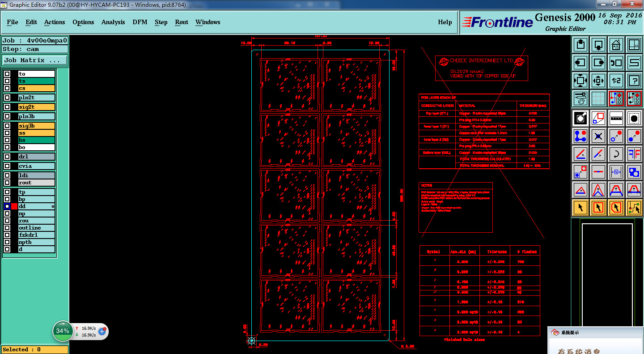Select the pln3b layer name
This screenshot has height=354, width=644.
point(37,116)
